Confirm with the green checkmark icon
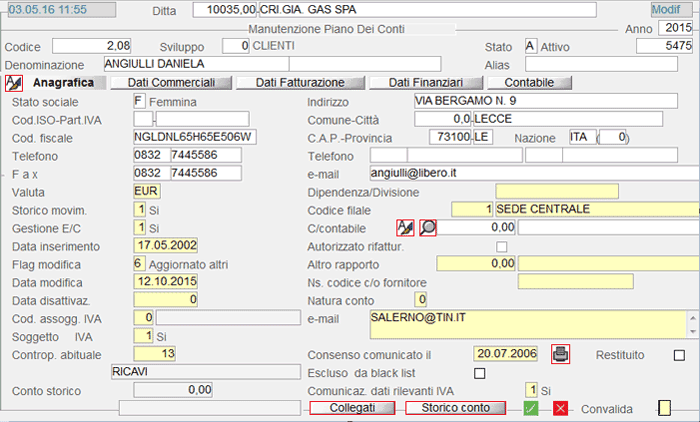The width and height of the screenshot is (700, 422). (532, 408)
